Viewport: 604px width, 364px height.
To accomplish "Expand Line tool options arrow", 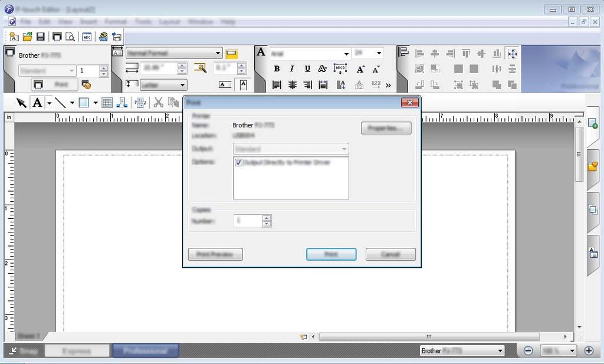I will pos(72,103).
